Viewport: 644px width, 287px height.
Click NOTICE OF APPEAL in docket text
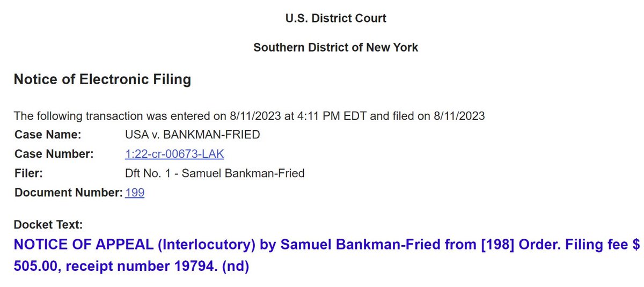click(x=72, y=245)
